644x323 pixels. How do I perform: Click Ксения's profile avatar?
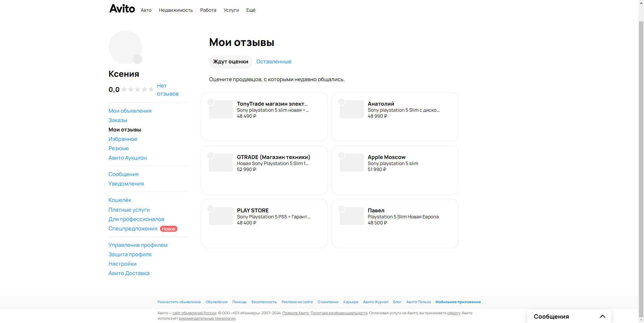coord(125,47)
